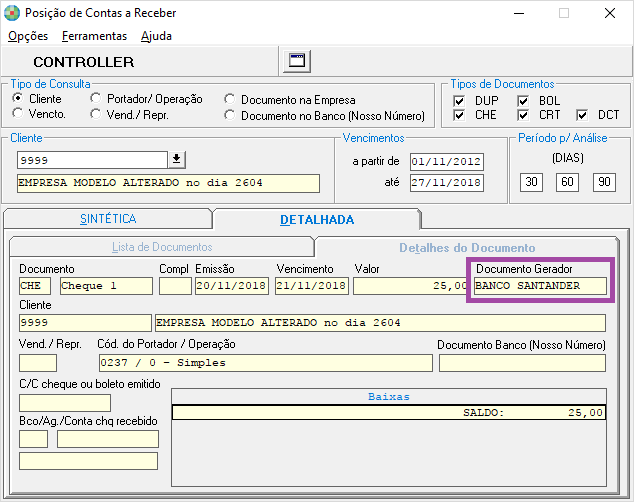Click the document number field Cheque 1

tap(106, 286)
